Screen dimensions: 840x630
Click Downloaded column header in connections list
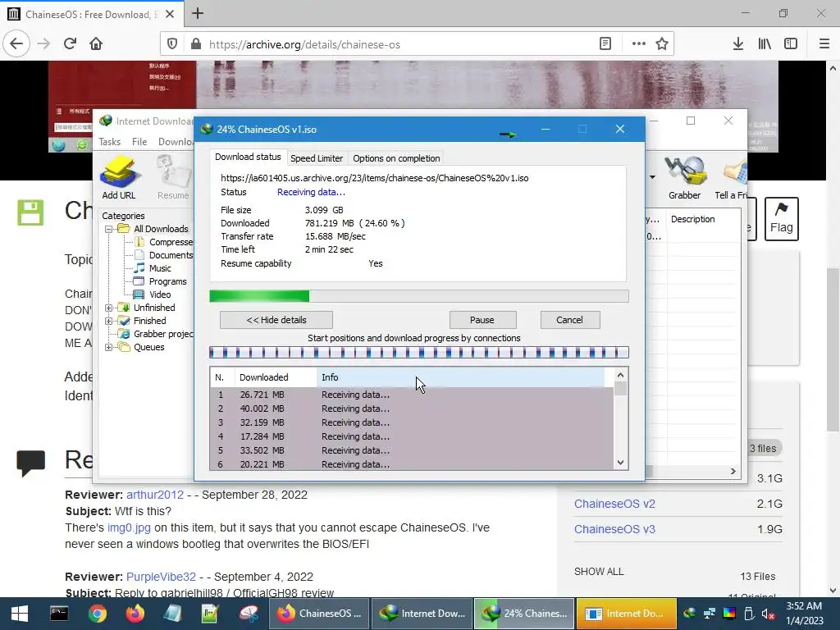point(276,377)
